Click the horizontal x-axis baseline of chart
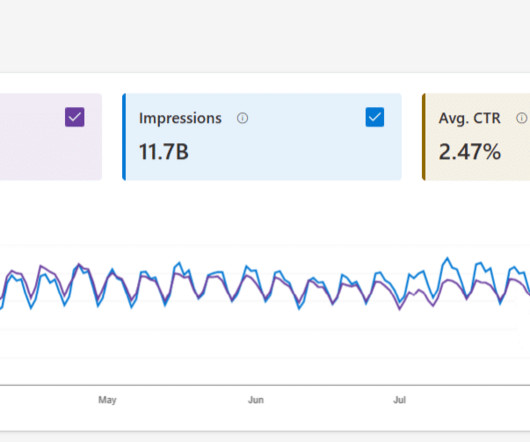The width and height of the screenshot is (530, 442). point(265,385)
